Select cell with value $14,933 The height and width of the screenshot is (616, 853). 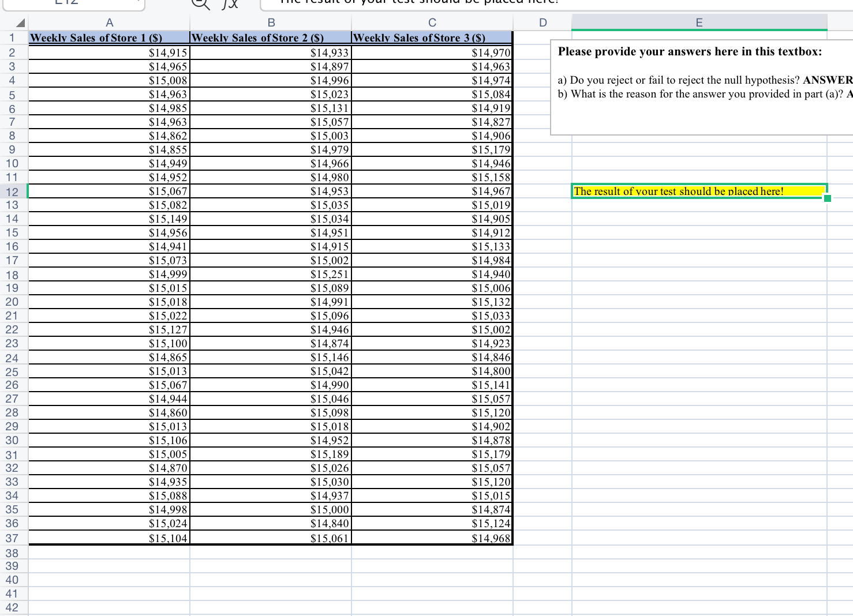271,52
